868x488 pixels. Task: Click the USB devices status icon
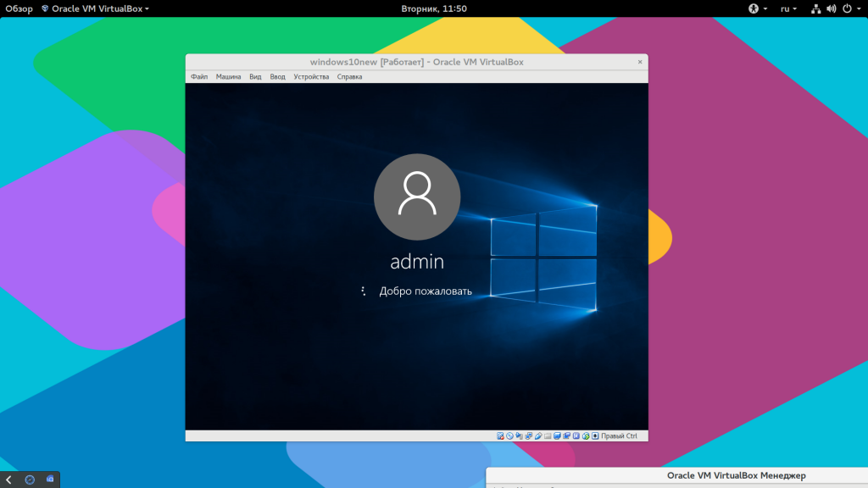click(x=538, y=435)
